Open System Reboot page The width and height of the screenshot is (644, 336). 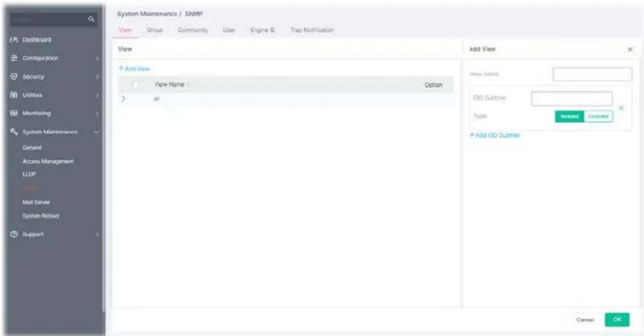pos(41,216)
